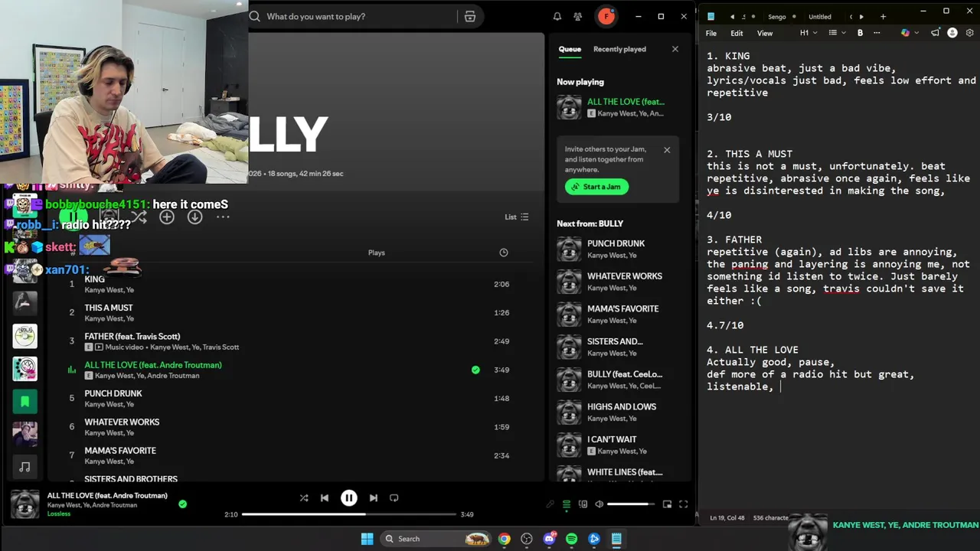Switch to the Sengo tab in Notepad
The image size is (980, 551).
776,17
